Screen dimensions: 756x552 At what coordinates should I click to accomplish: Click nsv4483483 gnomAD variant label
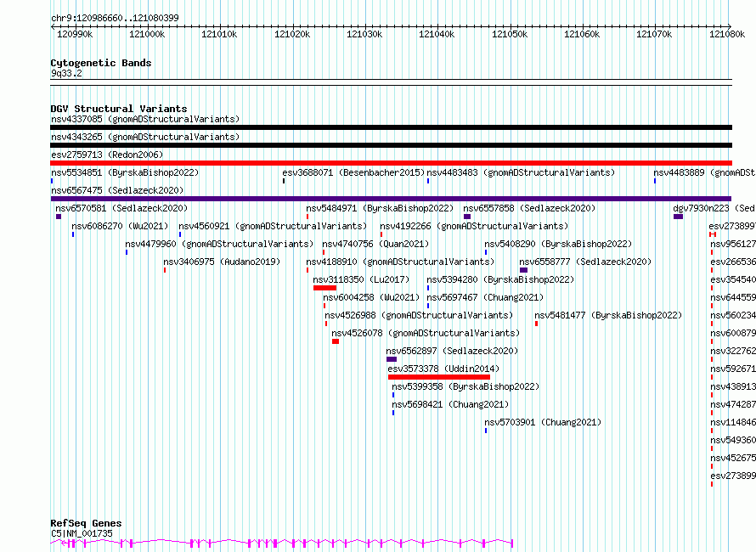pos(521,172)
